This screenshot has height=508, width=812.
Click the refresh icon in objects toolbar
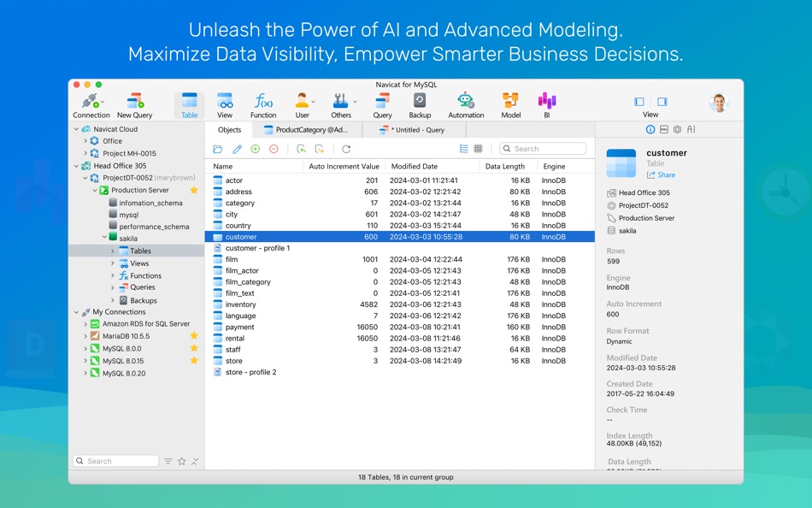[x=346, y=149]
